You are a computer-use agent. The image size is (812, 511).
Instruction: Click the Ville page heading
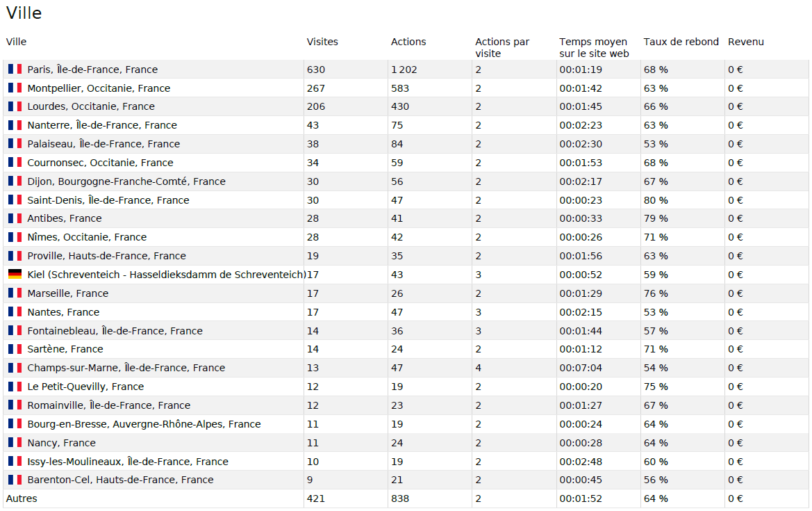coord(24,13)
